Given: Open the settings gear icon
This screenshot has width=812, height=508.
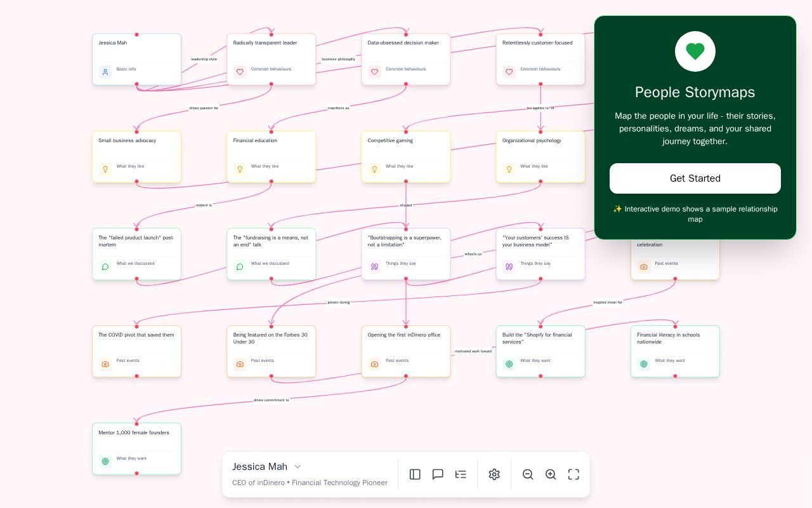Looking at the screenshot, I should pos(494,474).
